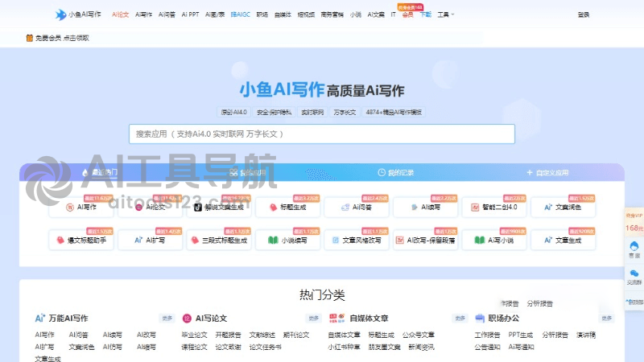Open the 三段式标题生成 app card icon

pos(195,240)
